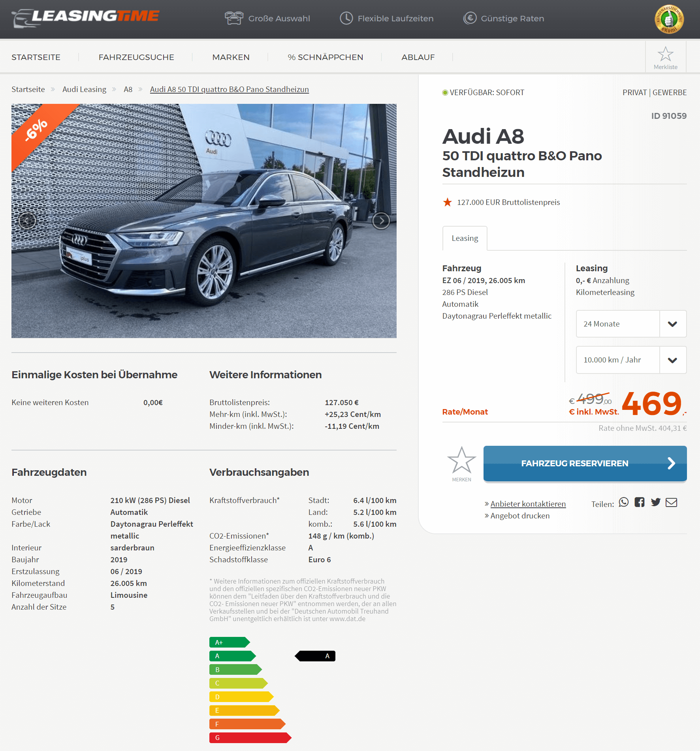700x751 pixels.
Task: Click the ID 91059 text
Action: point(669,116)
